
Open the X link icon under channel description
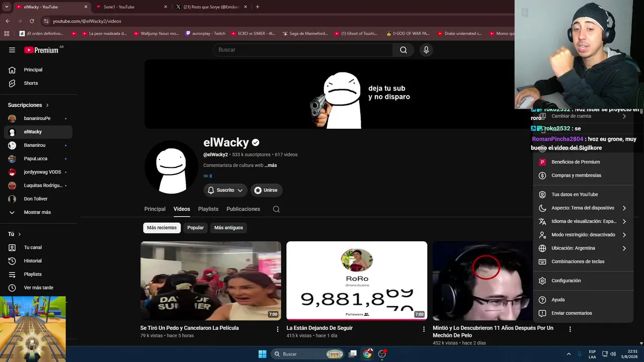tap(208, 176)
